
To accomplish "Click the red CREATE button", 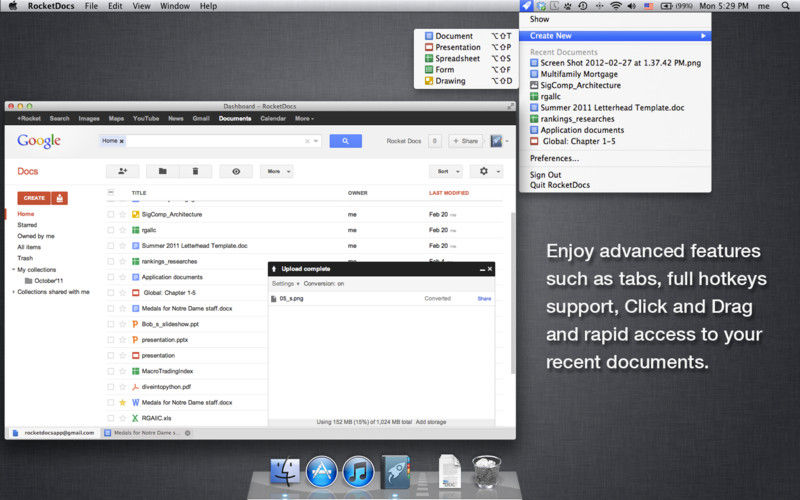I will (34, 198).
